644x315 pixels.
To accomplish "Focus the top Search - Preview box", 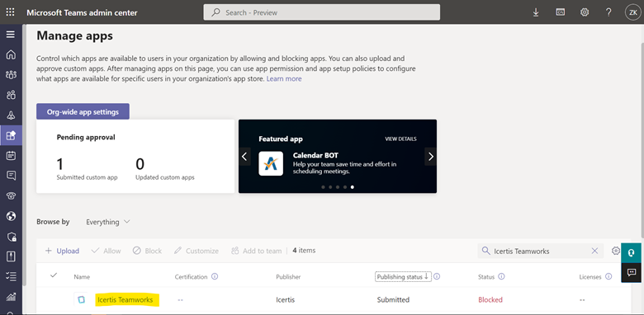I will tap(322, 12).
